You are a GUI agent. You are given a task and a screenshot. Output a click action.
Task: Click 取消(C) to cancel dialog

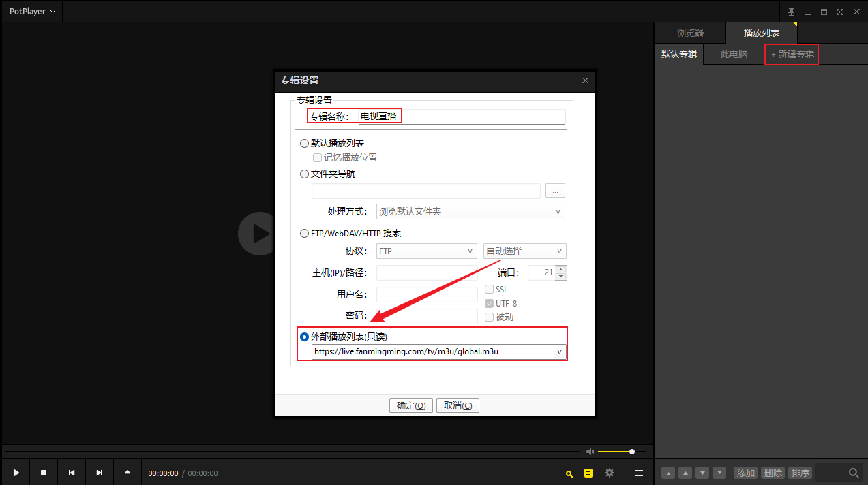tap(458, 405)
